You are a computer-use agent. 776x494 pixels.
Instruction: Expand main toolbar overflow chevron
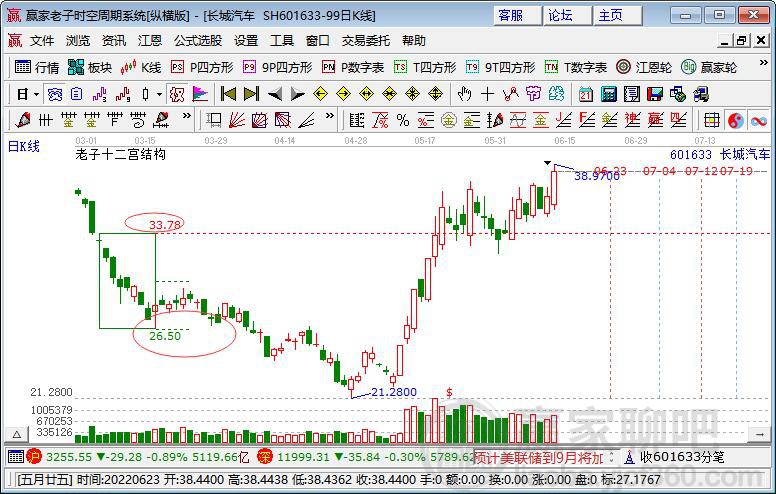pyautogui.click(x=763, y=63)
